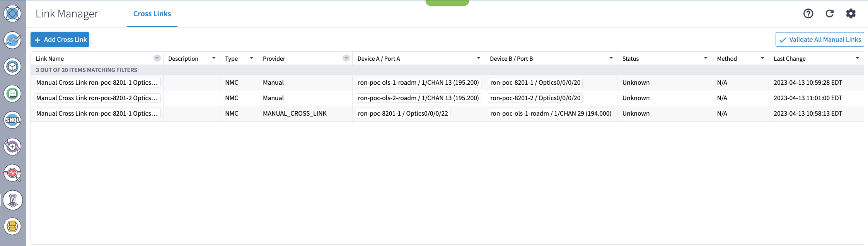Click the Link Manager page title
868x246 pixels.
click(67, 14)
